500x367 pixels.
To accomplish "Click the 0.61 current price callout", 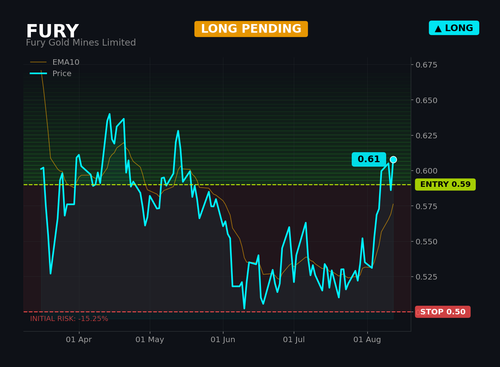I will point(369,159).
